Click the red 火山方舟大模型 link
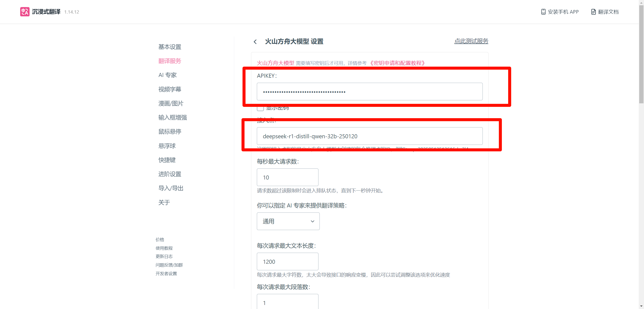Image resolution: width=644 pixels, height=309 pixels. (x=275, y=63)
